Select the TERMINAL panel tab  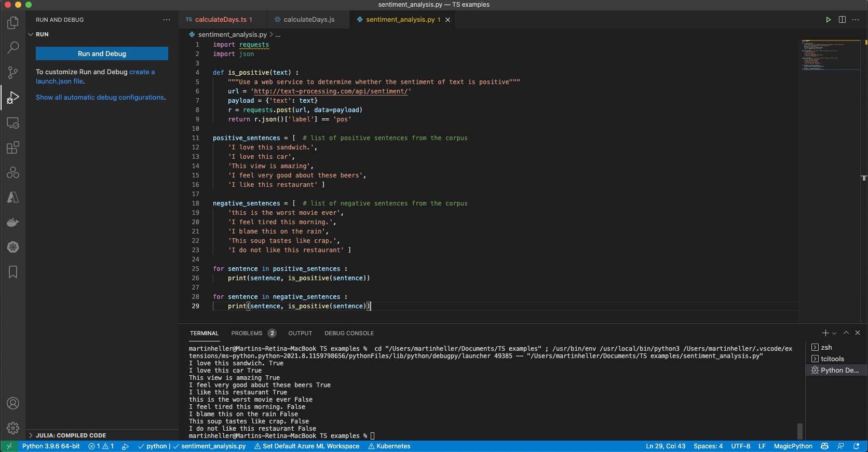point(204,333)
